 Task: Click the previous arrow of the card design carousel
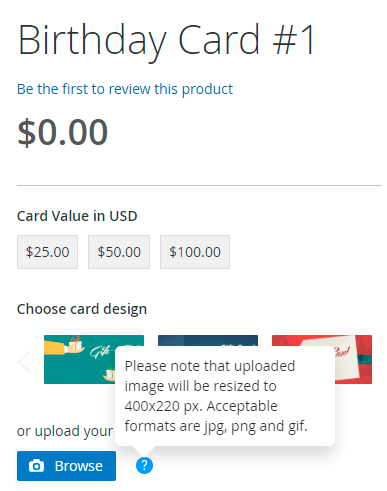(x=24, y=362)
